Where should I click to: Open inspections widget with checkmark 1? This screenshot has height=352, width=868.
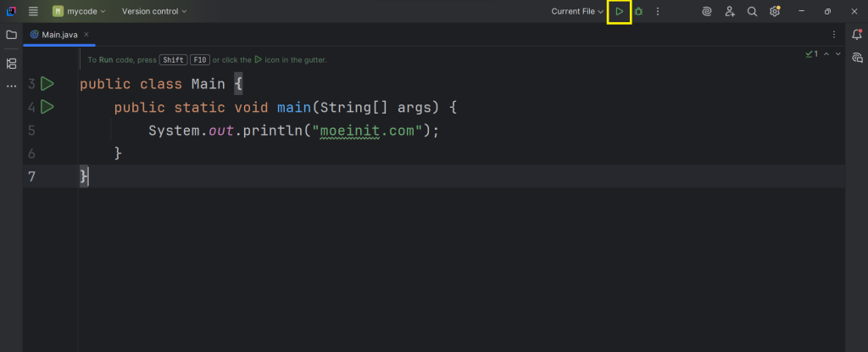pos(811,53)
